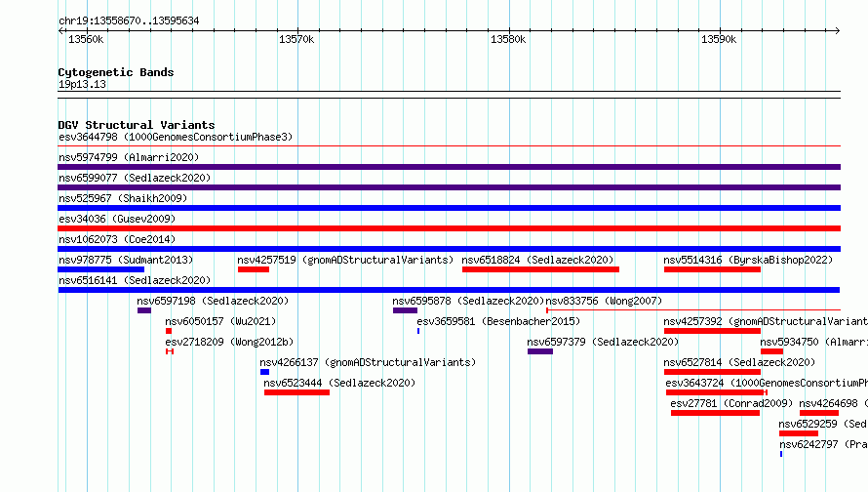
Task: Open the nsv6518824 (Sedlazeck2020) label
Action: click(x=537, y=260)
